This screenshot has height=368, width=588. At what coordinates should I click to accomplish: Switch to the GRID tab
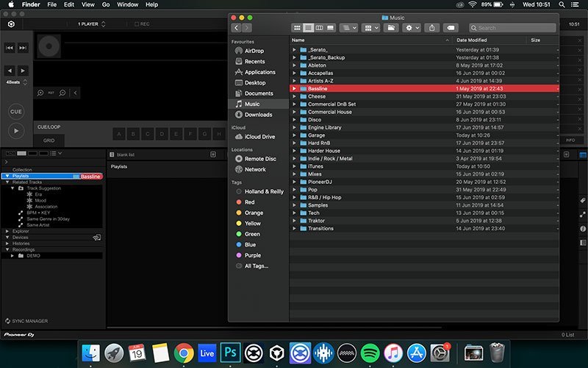point(49,140)
